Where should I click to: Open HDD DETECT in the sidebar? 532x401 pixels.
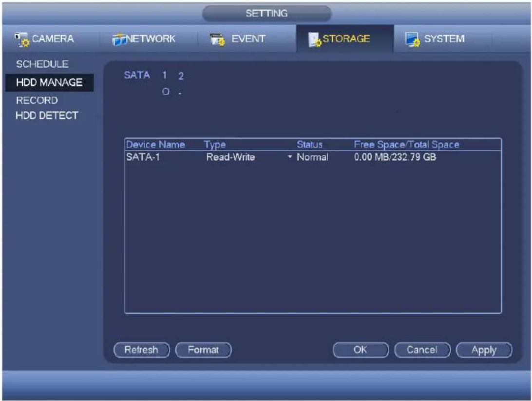tap(47, 115)
